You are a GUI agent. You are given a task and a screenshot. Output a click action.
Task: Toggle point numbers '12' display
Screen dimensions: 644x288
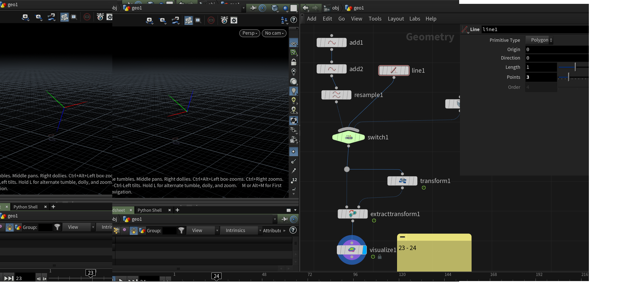pos(294,180)
